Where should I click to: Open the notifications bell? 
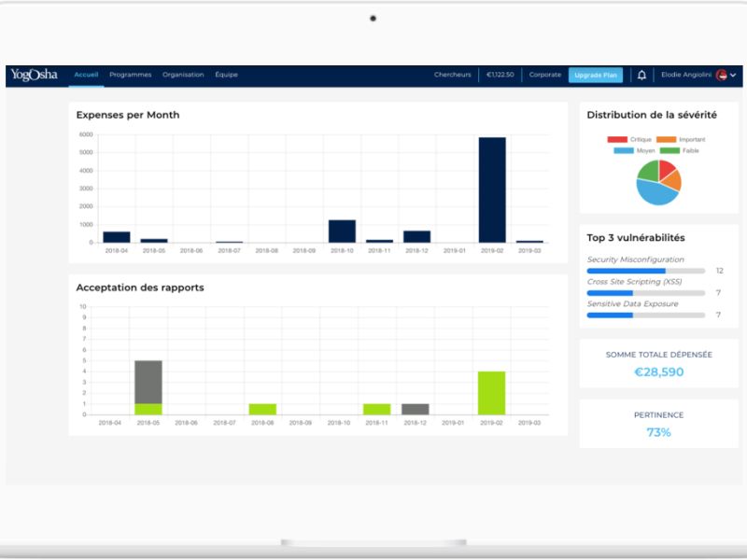641,75
